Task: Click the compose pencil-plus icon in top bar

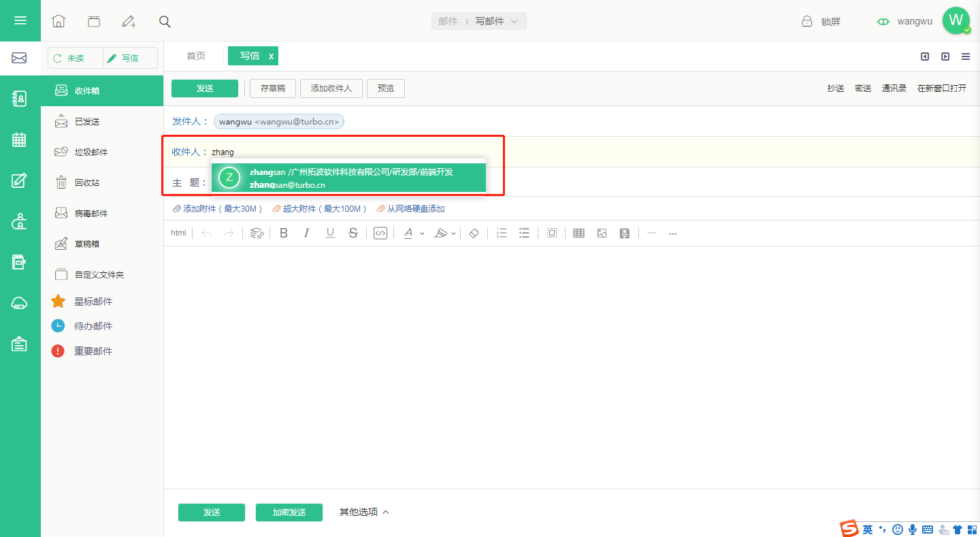Action: [x=129, y=21]
